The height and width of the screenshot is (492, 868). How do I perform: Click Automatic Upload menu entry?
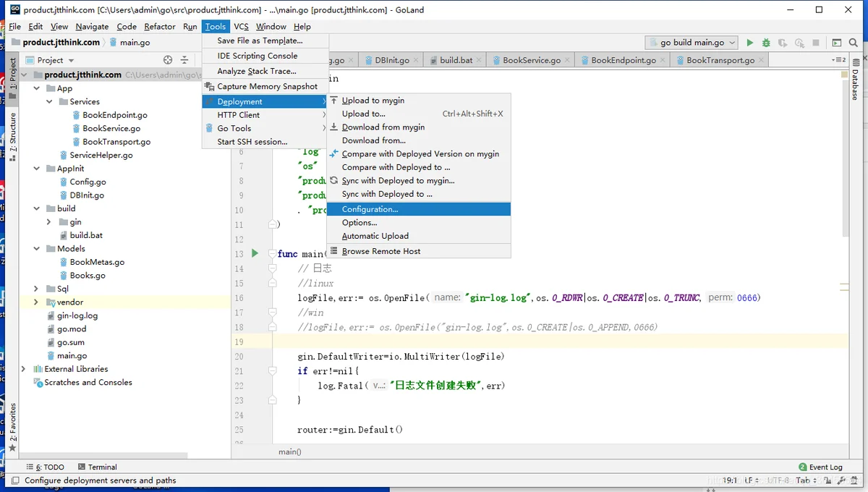coord(419,236)
